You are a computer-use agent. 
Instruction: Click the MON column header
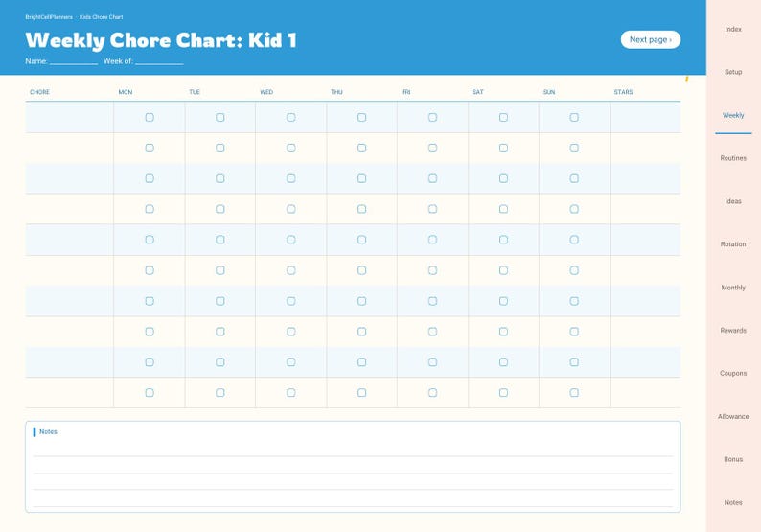(x=126, y=92)
